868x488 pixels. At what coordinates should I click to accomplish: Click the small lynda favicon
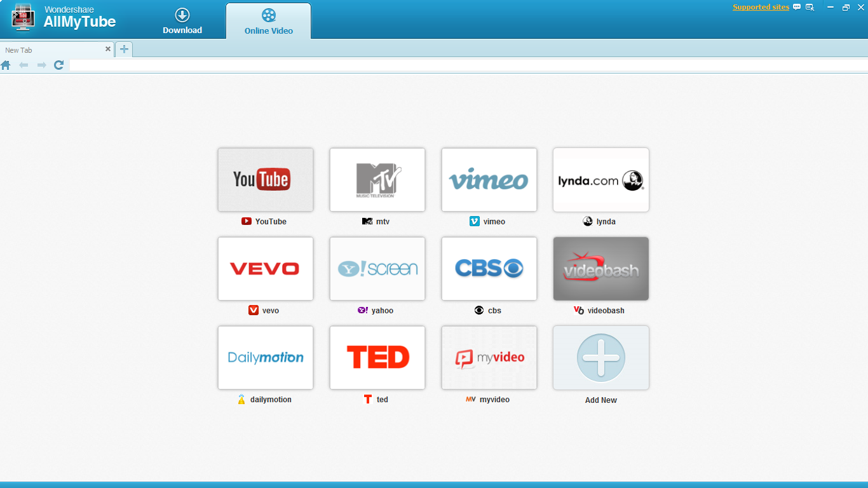[x=588, y=221]
